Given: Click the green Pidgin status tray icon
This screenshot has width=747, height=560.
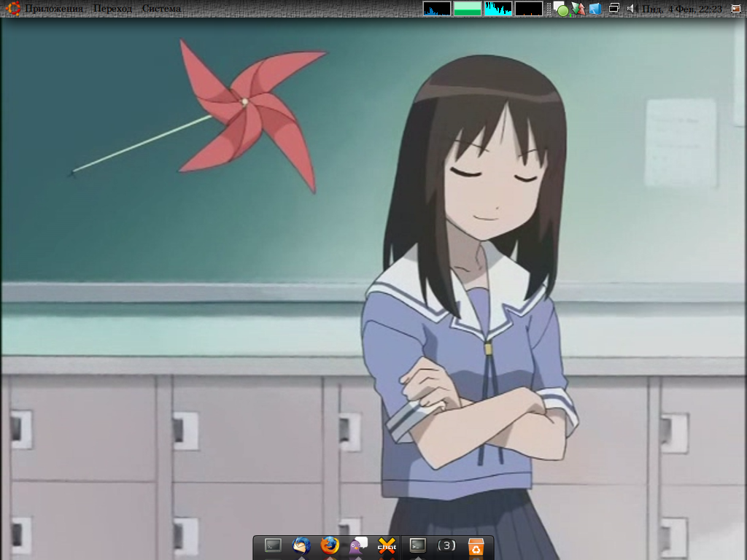Looking at the screenshot, I should [561, 9].
